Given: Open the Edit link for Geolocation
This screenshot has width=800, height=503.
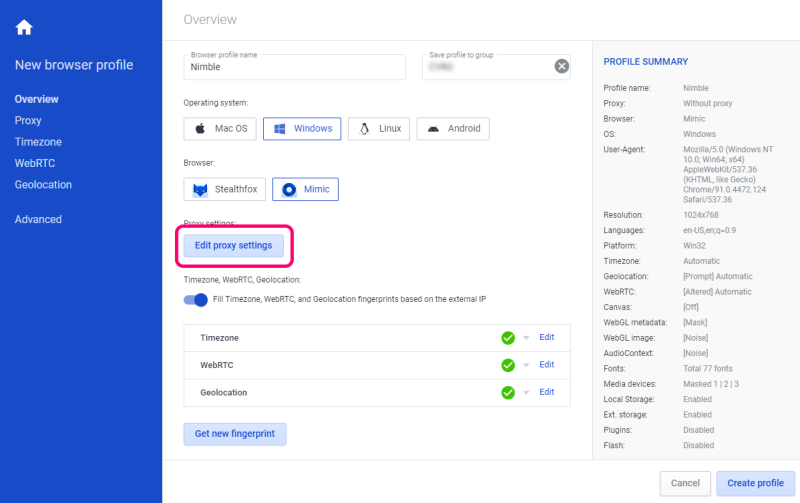Looking at the screenshot, I should (x=546, y=392).
